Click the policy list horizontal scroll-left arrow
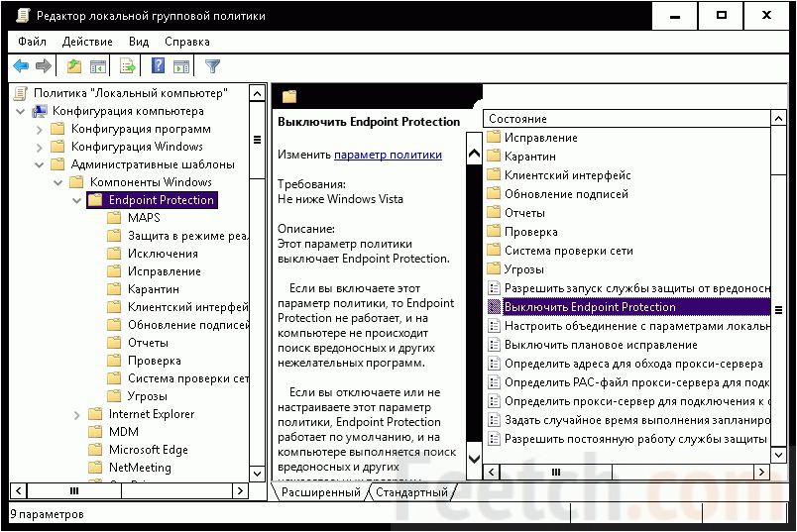The width and height of the screenshot is (797, 532). point(491,472)
